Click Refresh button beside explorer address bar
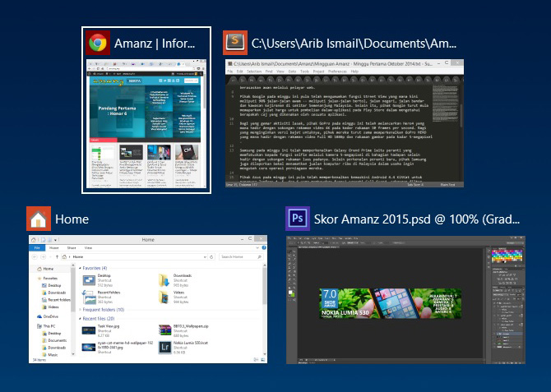551x392 pixels. click(x=211, y=256)
